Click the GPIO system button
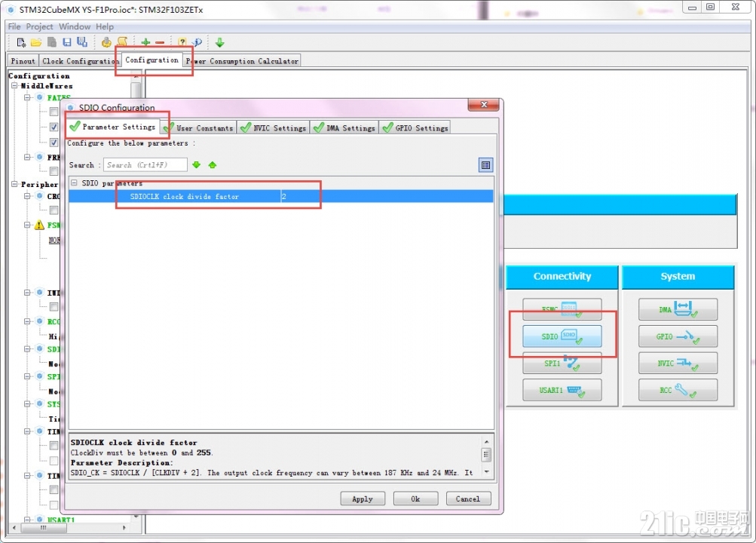This screenshot has height=543, width=756. [678, 336]
